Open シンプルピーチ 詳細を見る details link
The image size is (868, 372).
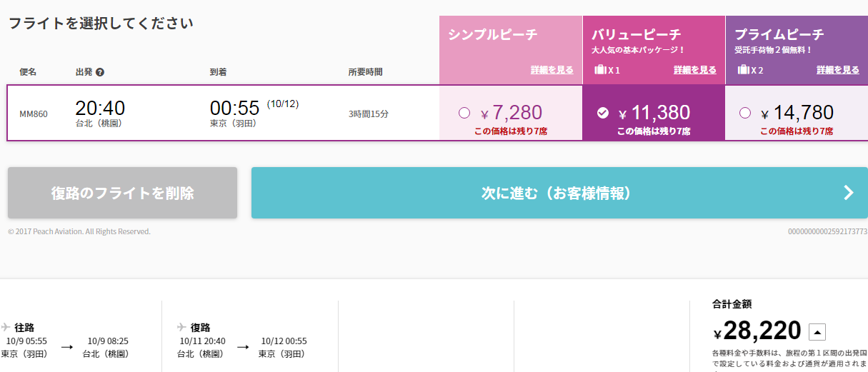click(x=552, y=70)
